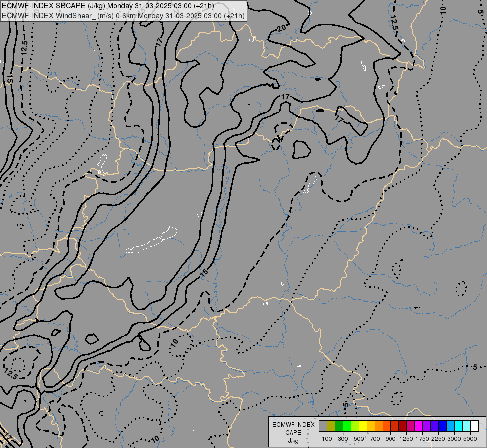The width and height of the screenshot is (487, 448).
Task: Click the 300 legend tick value
Action: pyautogui.click(x=343, y=439)
